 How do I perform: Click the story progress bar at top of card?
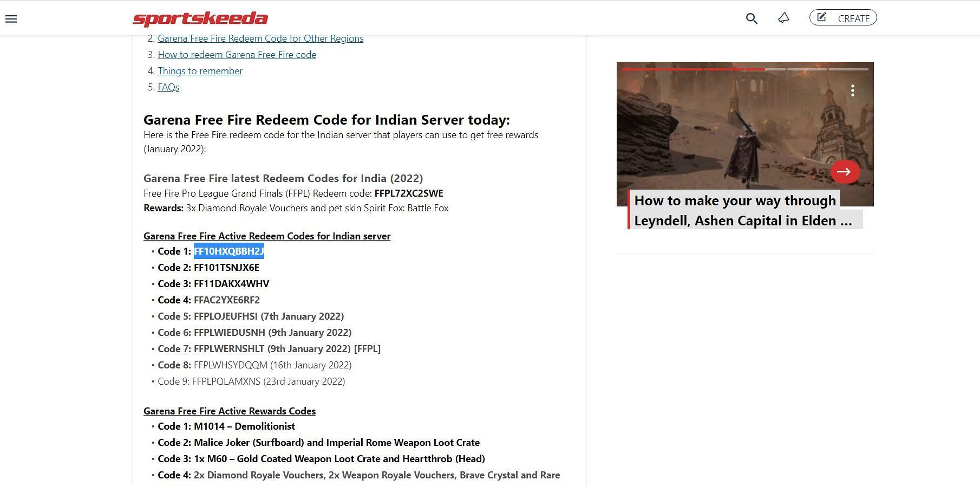(745, 69)
